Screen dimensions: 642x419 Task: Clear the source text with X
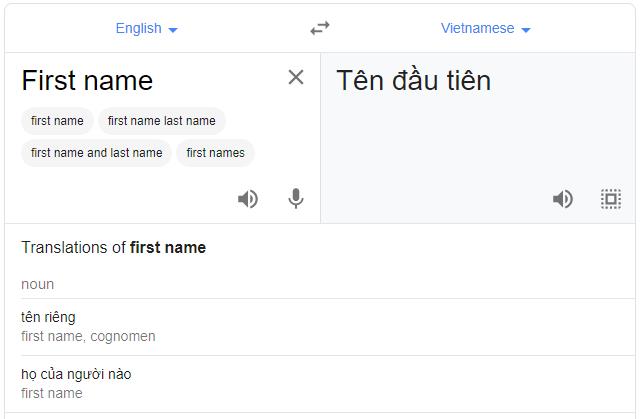[x=296, y=77]
